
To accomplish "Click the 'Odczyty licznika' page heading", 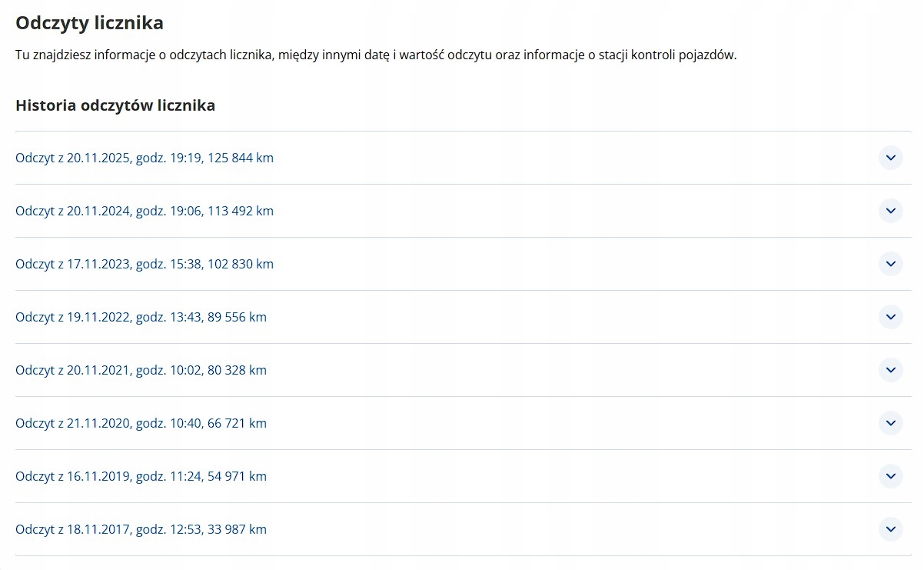I will [89, 23].
